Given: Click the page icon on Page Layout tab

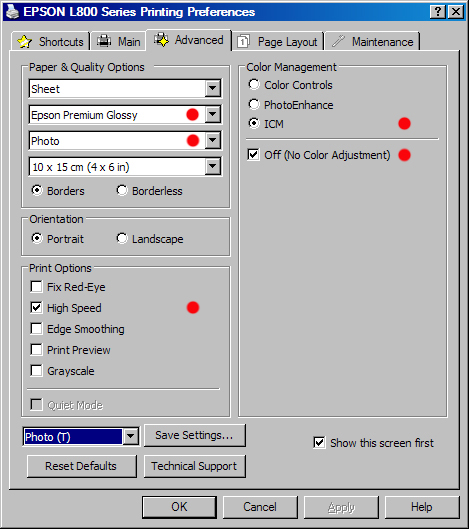Looking at the screenshot, I should [x=243, y=41].
